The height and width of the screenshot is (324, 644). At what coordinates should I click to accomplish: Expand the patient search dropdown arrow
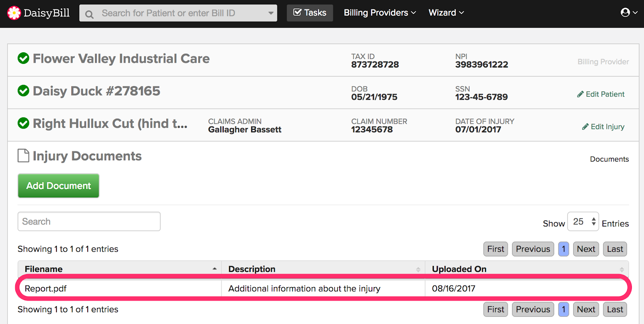271,13
